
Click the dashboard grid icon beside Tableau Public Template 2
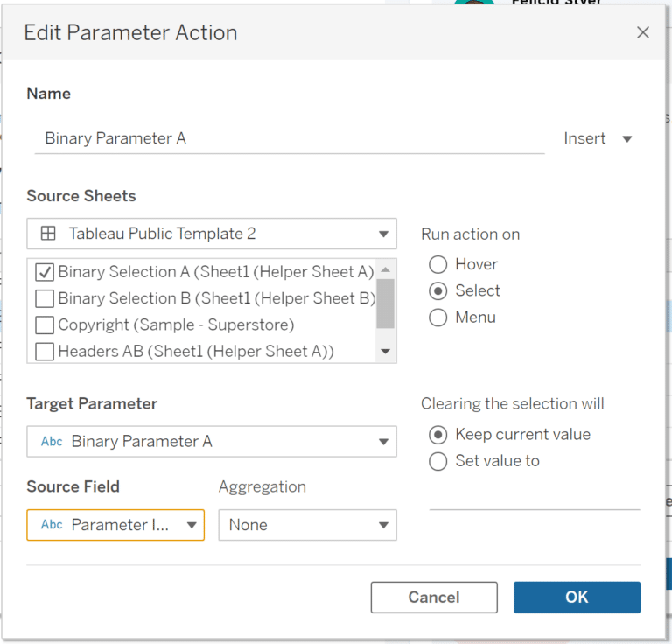(x=48, y=234)
